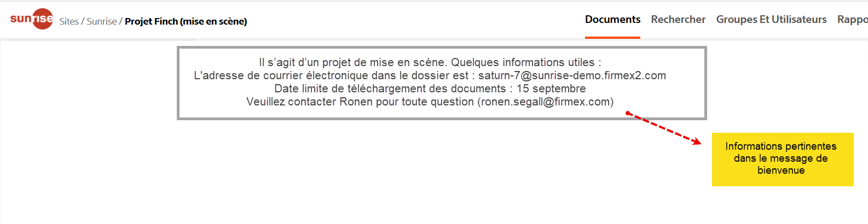868x224 pixels.
Task: Click the orange underline beneath Documents
Action: coord(612,37)
